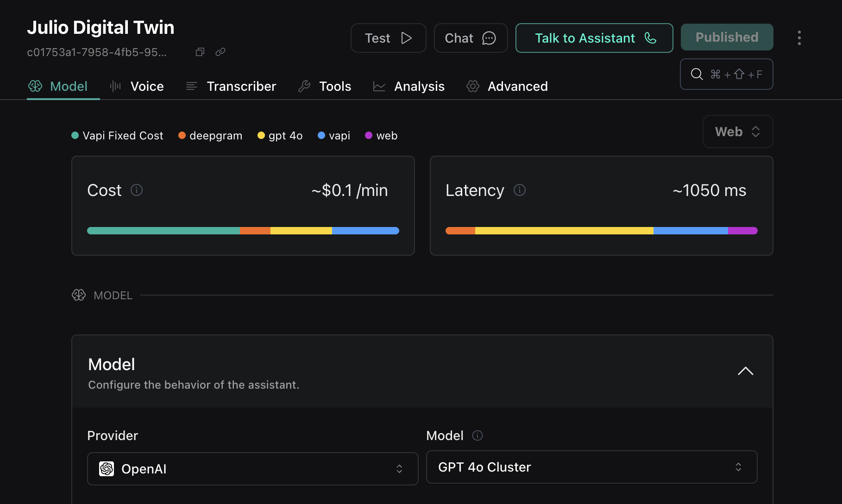Click the Cost info icon

137,190
